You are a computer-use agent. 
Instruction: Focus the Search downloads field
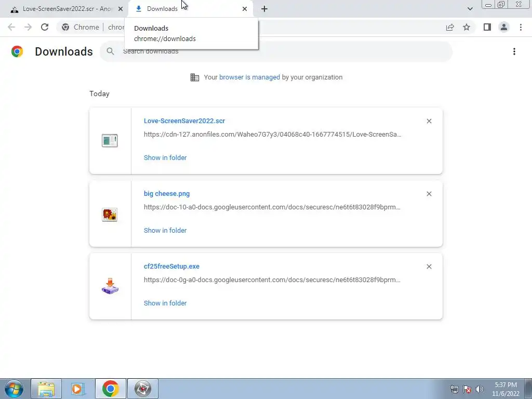pos(276,51)
